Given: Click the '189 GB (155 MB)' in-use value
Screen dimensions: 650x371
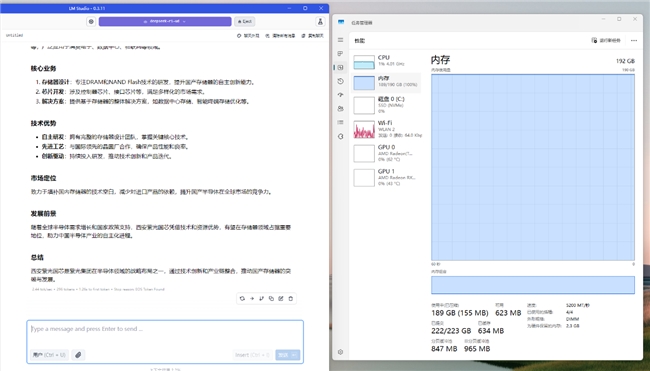Looking at the screenshot, I should [x=460, y=313].
